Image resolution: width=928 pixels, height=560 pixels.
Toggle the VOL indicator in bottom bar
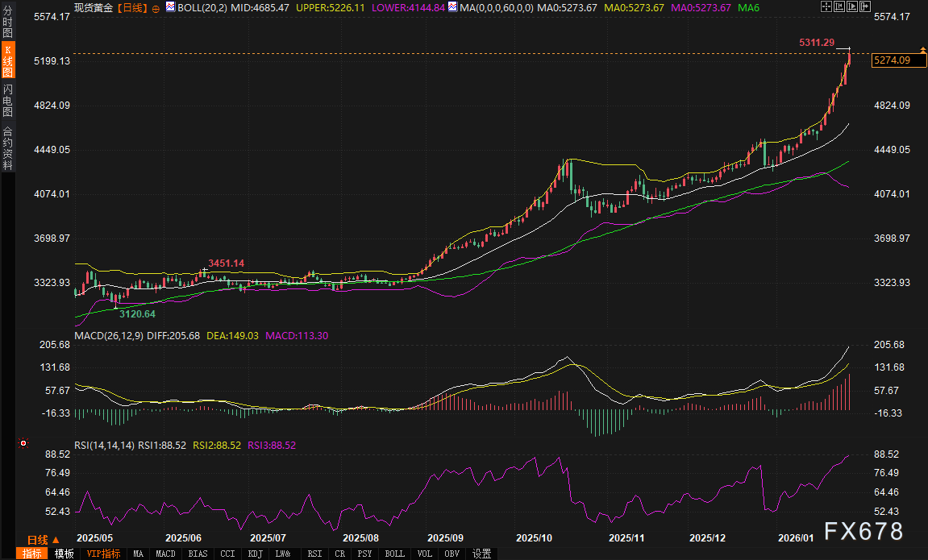[x=424, y=554]
